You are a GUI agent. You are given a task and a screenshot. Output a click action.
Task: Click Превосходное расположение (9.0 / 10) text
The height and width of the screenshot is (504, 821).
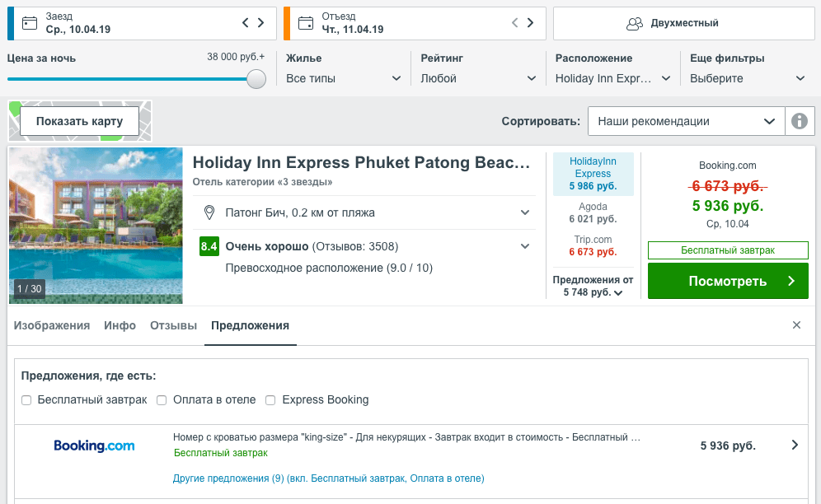pos(329,268)
